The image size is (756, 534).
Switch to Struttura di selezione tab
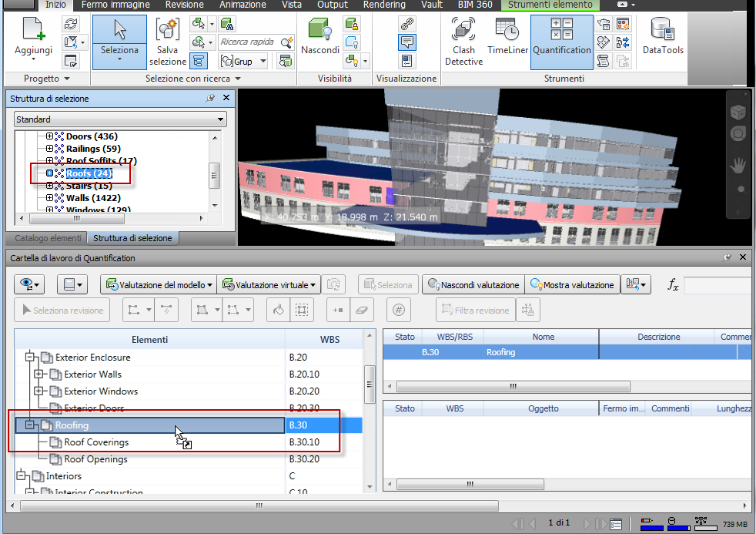(x=132, y=238)
